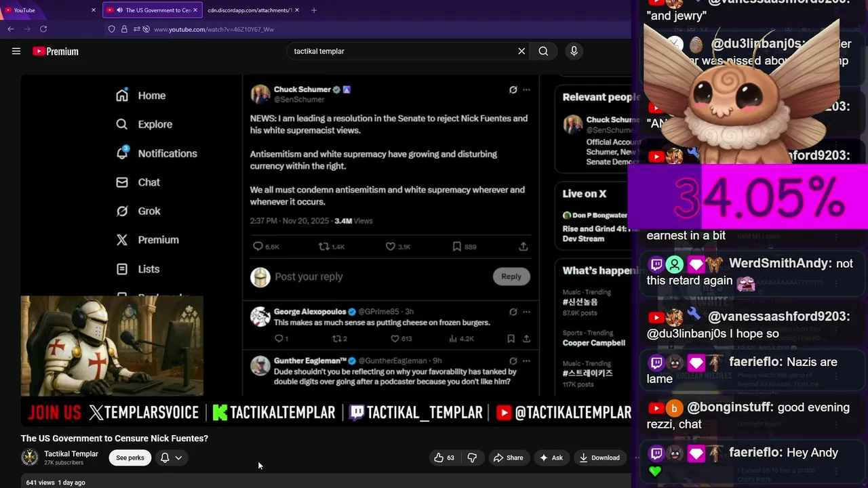Share the video
Viewport: 868px width, 488px height.
[x=508, y=457]
